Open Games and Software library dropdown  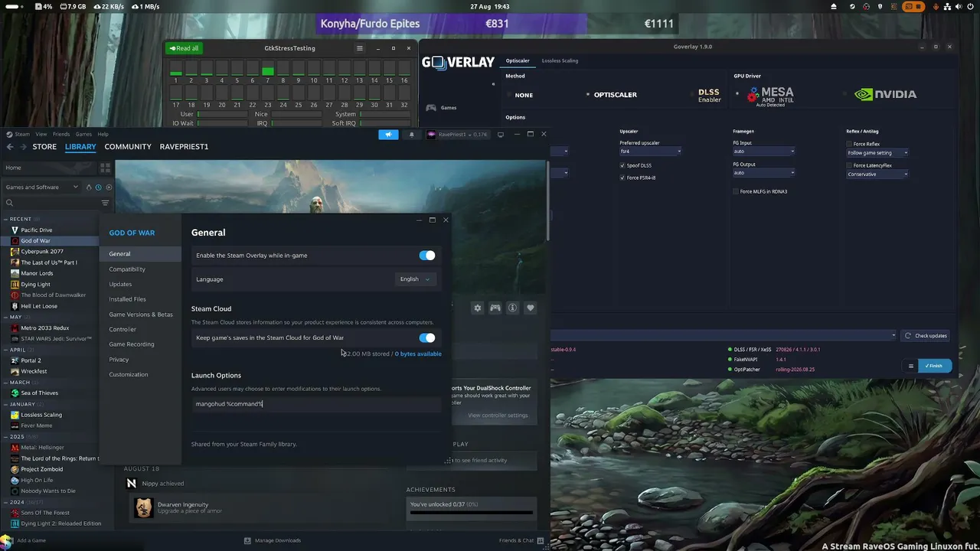[41, 187]
